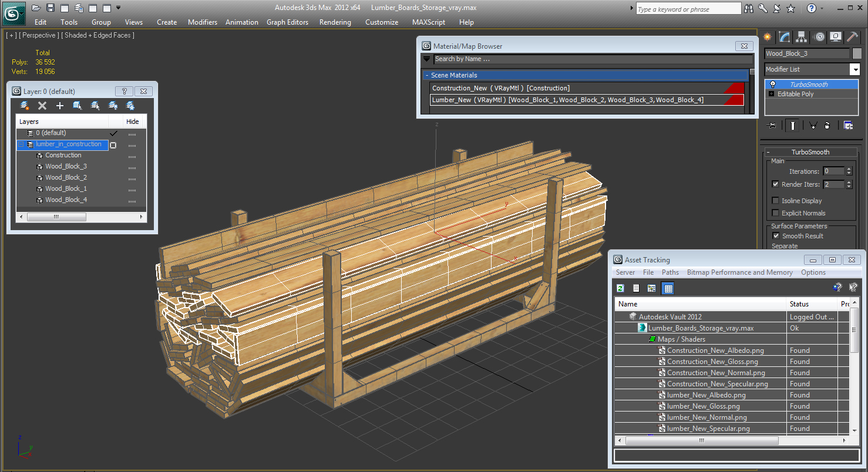Viewport: 868px width, 472px height.
Task: Open Bitmap Performance and Memory menu
Action: pos(740,272)
